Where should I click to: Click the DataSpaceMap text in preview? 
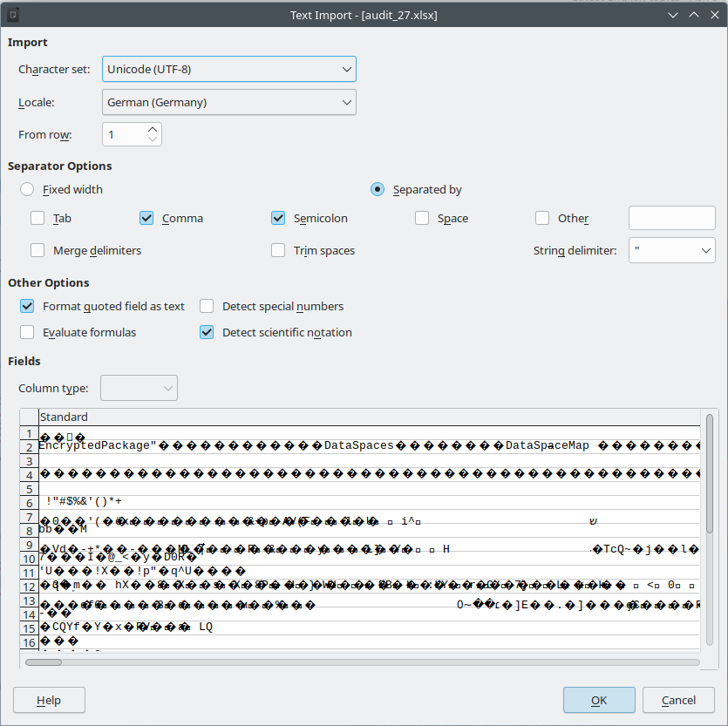click(x=547, y=445)
